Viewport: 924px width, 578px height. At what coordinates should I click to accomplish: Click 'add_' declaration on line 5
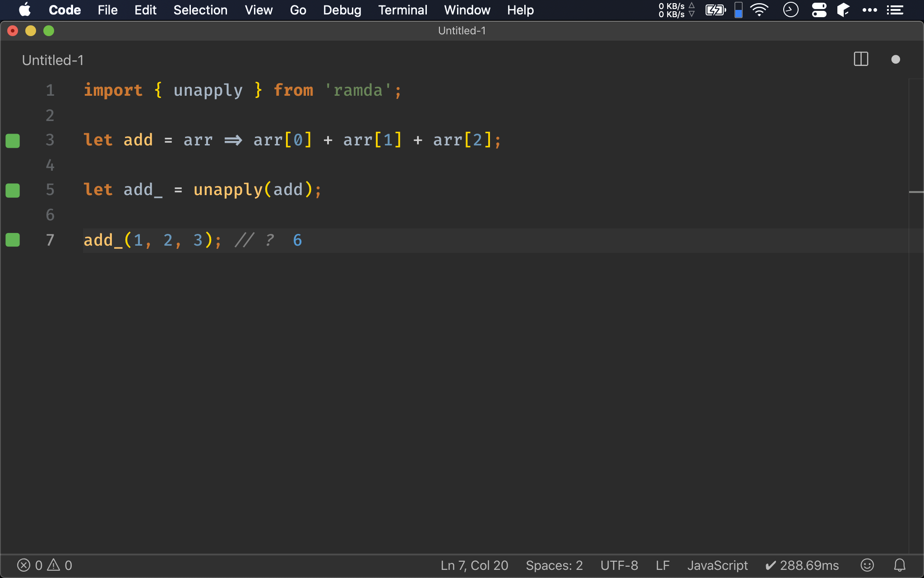coord(143,190)
